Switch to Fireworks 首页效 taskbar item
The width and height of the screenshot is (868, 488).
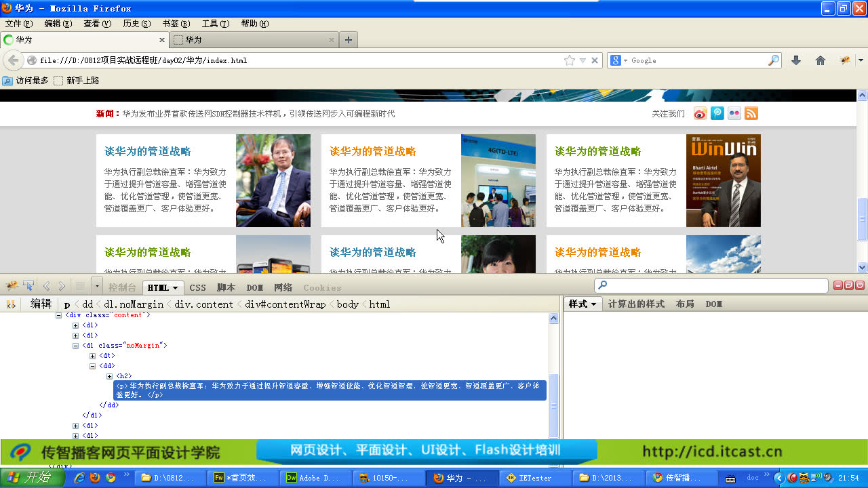pos(241,478)
